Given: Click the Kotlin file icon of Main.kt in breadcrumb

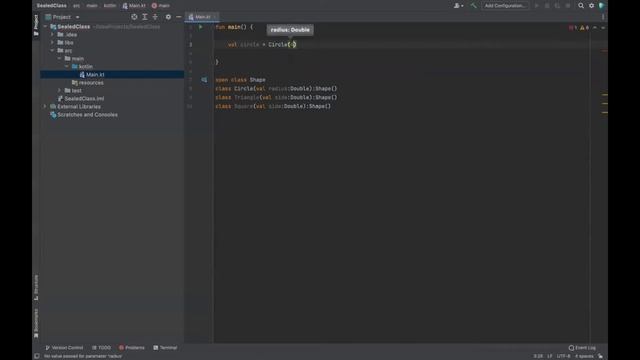Looking at the screenshot, I should click(x=125, y=6).
